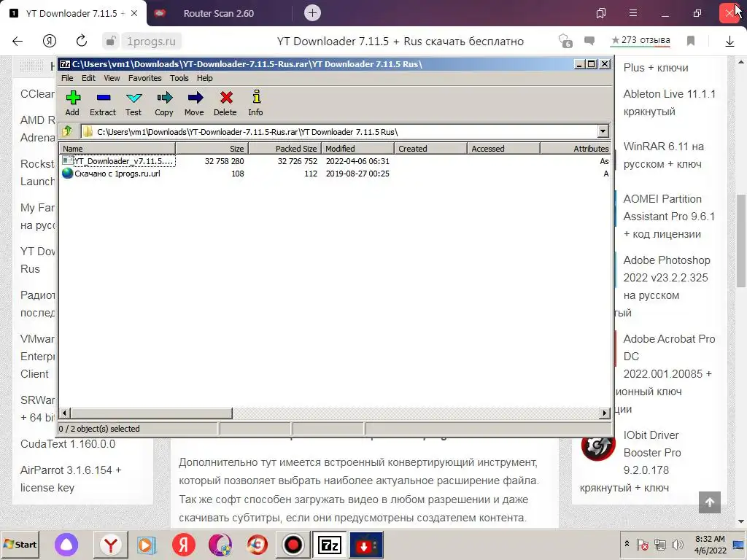The height and width of the screenshot is (560, 747).
Task: Click the right arrow of 7-Zip horizontal scrollbar
Action: pos(605,413)
